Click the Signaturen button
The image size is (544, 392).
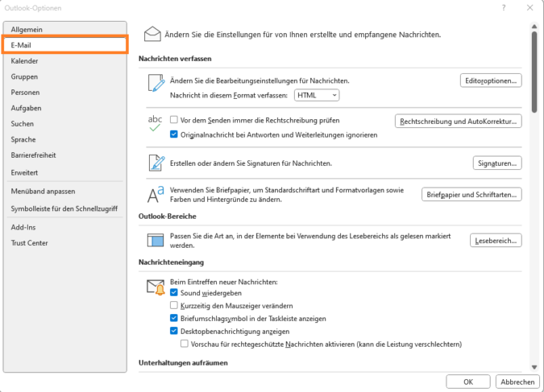[x=497, y=163]
